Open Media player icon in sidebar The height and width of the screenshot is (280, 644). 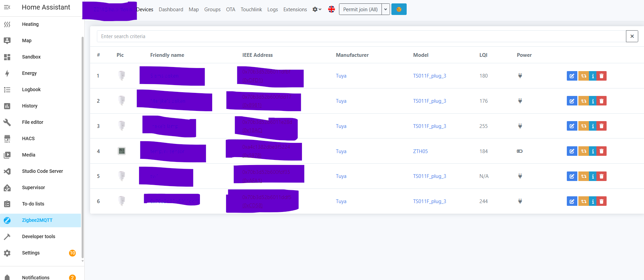tap(7, 155)
